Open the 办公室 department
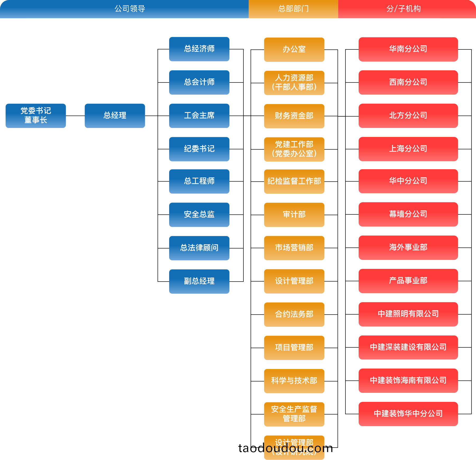 294,50
